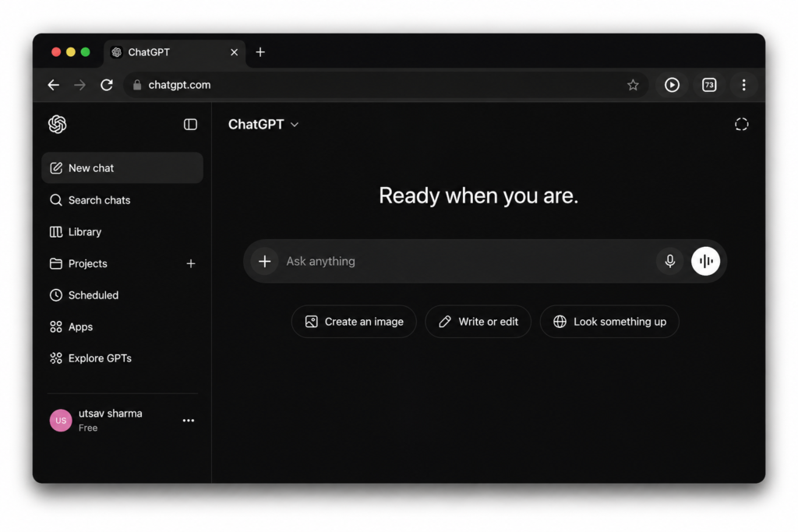This screenshot has width=798, height=532.
Task: Click the Create an image picture icon
Action: [312, 322]
